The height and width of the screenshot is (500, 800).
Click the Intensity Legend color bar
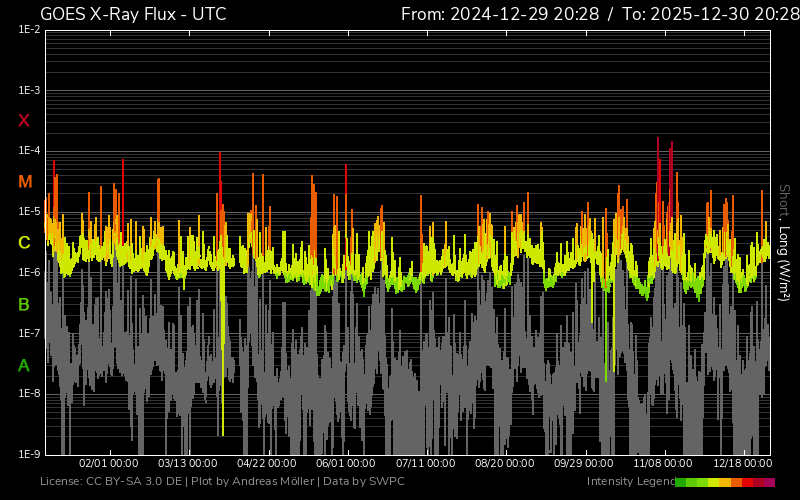point(724,482)
